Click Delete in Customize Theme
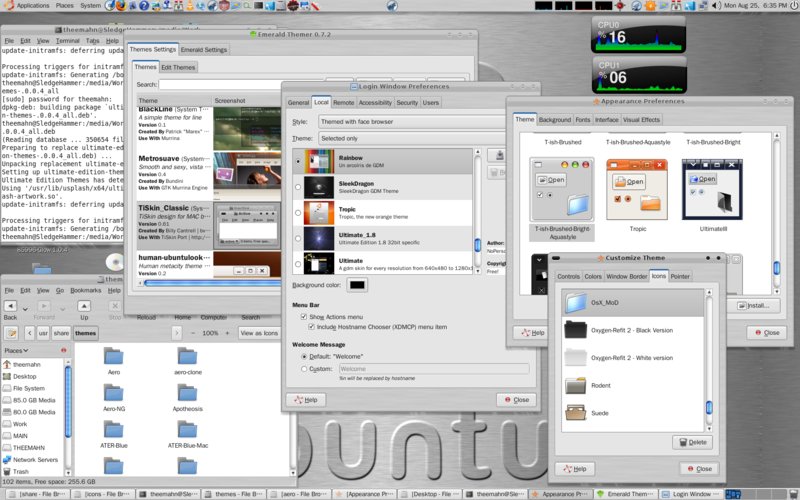800x500 pixels. 692,442
